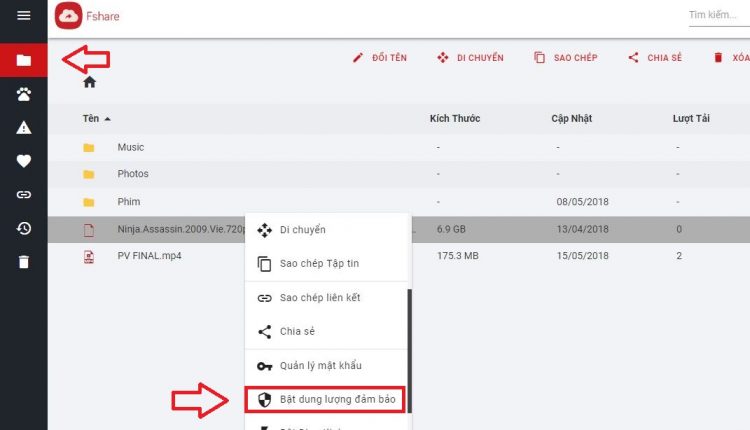Choose Di chuyển in context menu
Screen dimensions: 750x430
(x=328, y=230)
